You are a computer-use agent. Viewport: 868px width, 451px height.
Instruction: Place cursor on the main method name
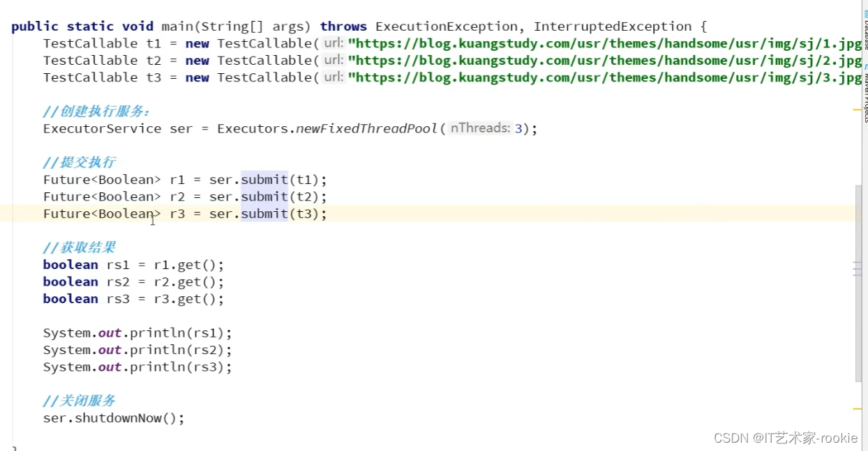click(177, 26)
